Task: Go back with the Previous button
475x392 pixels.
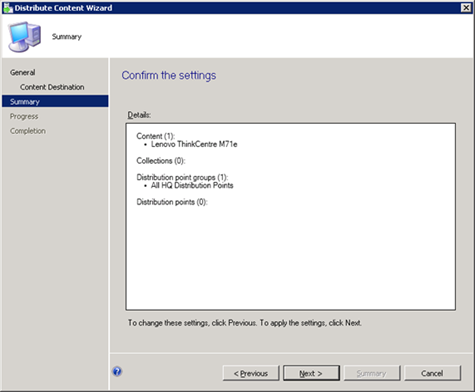Action: 251,373
